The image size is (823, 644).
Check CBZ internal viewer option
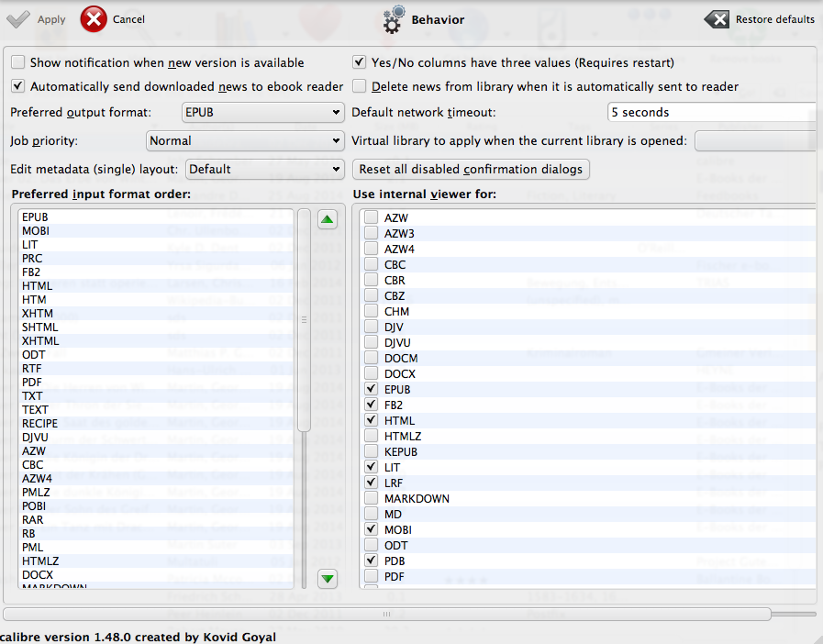tap(371, 295)
